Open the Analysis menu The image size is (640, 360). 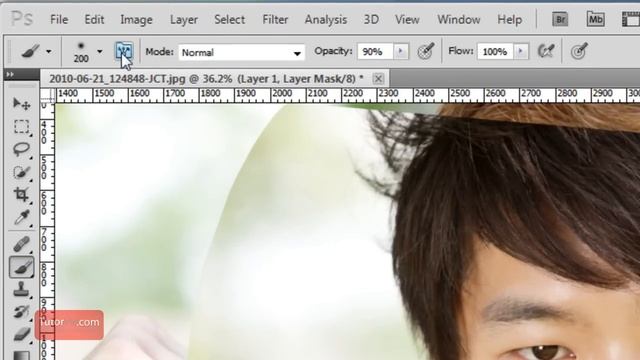point(326,20)
